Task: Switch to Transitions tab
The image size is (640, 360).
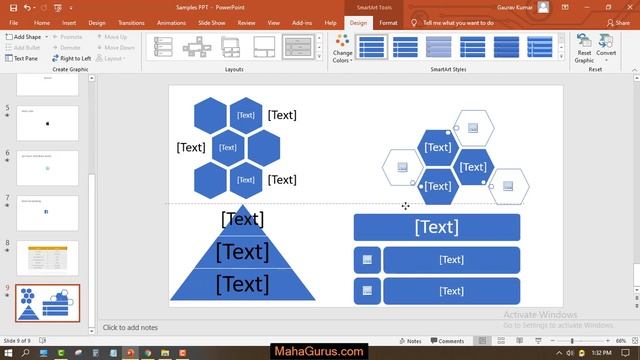Action: [131, 23]
